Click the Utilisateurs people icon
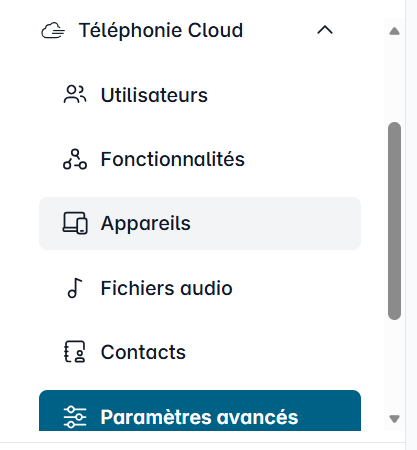Viewport: 417px width, 450px height. click(x=75, y=94)
